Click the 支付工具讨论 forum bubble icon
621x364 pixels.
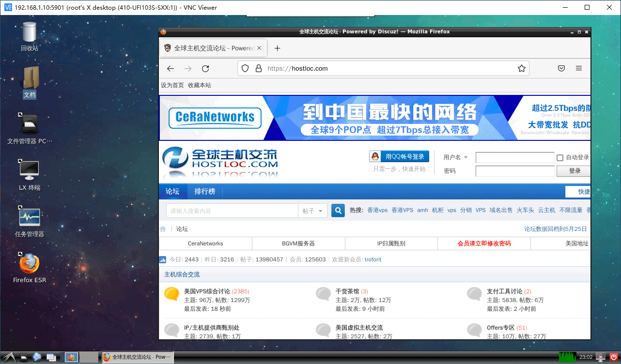click(474, 293)
